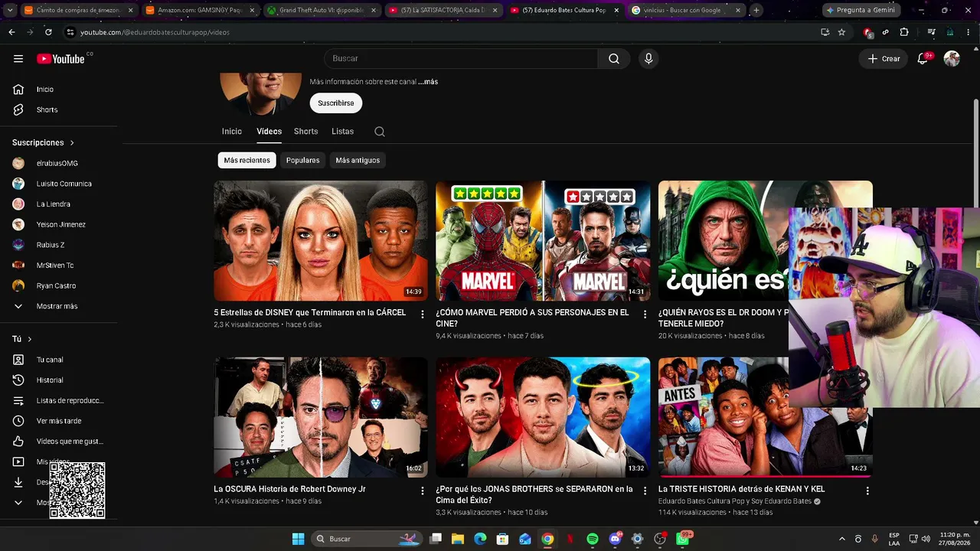Open 'Ver más tarde' in the sidebar
The image size is (980, 551).
[x=57, y=421]
